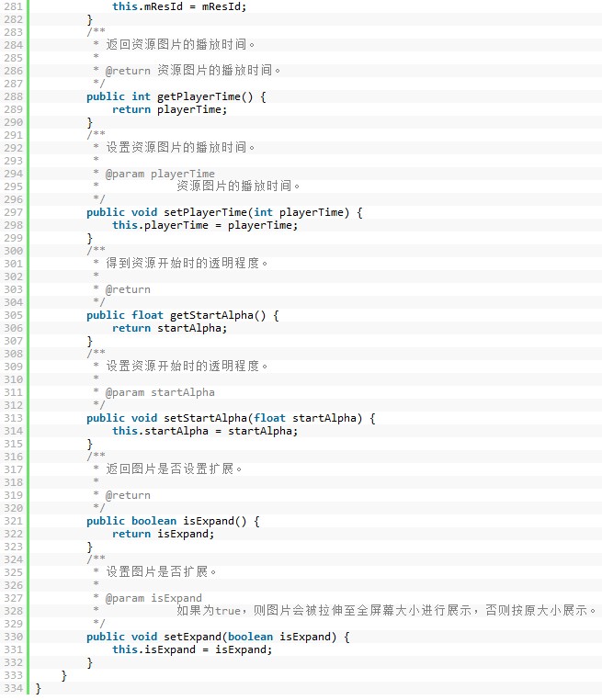Click 'public float getStartAlpha() {' declaration
The width and height of the screenshot is (602, 700).
tap(183, 315)
